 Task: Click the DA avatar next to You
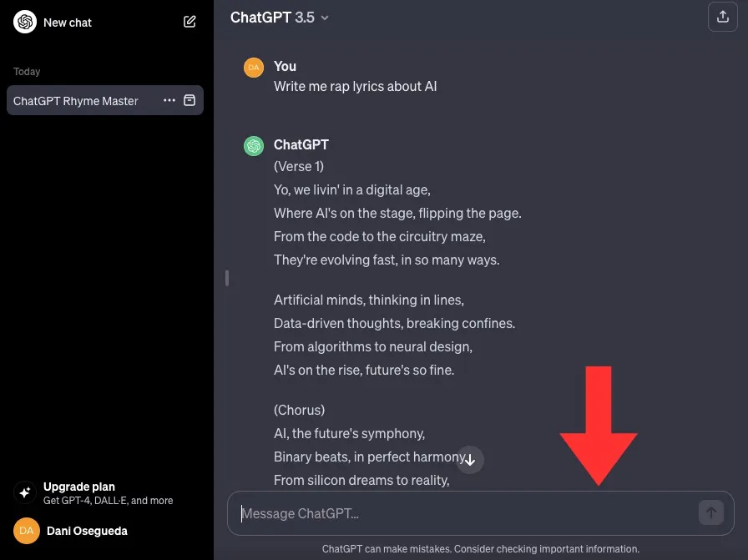(x=254, y=67)
